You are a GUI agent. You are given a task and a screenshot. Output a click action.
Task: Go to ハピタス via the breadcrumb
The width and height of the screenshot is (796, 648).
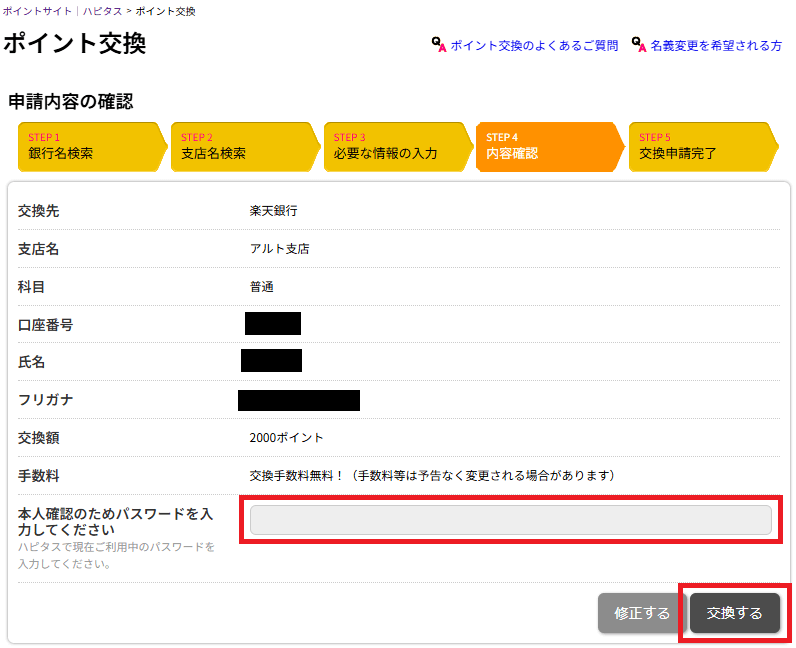tap(102, 11)
